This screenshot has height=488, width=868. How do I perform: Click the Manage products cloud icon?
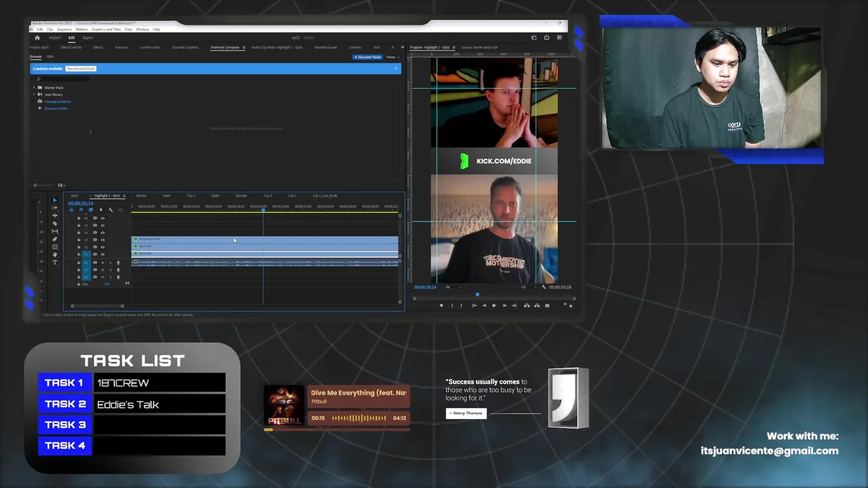[x=39, y=101]
